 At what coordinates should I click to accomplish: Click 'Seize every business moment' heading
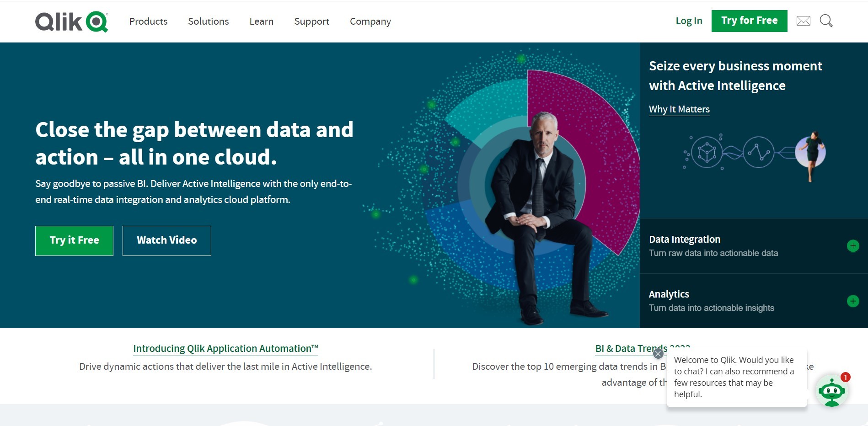tap(735, 76)
